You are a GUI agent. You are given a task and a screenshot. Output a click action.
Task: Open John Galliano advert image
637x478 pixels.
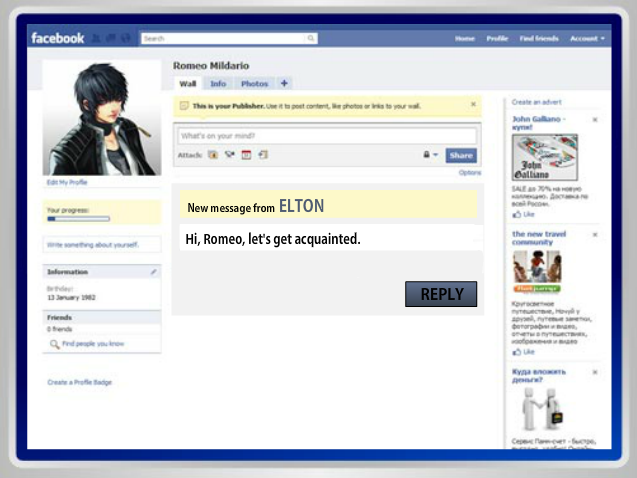pyautogui.click(x=545, y=158)
